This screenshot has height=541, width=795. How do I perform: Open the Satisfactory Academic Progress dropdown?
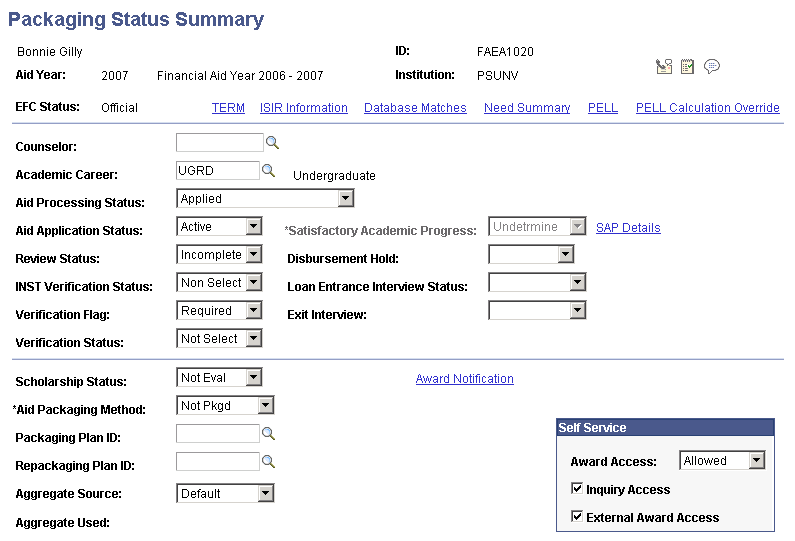537,226
